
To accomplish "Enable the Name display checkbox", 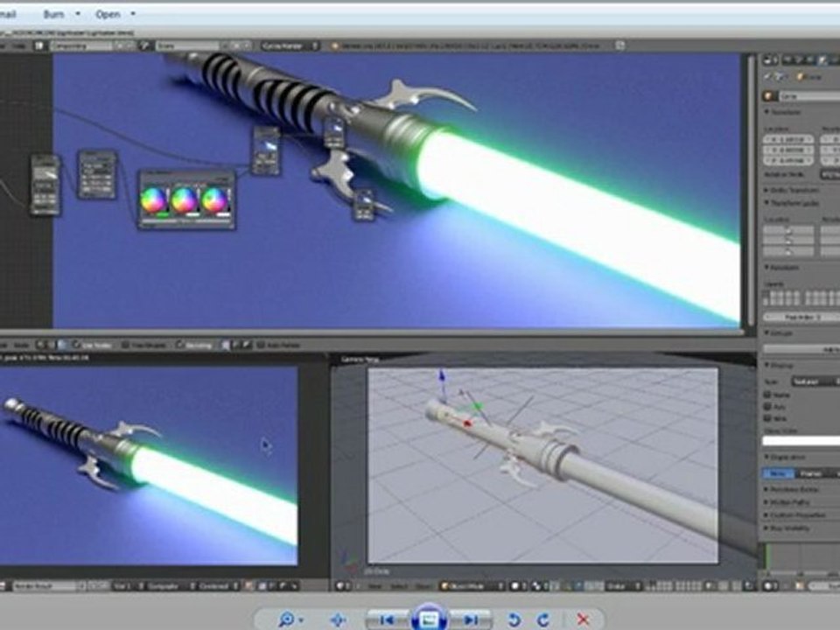I will pyautogui.click(x=767, y=395).
